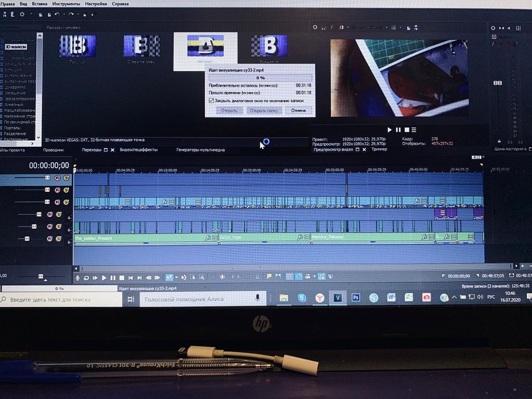Select the Envelope Edit tool

coord(184,277)
